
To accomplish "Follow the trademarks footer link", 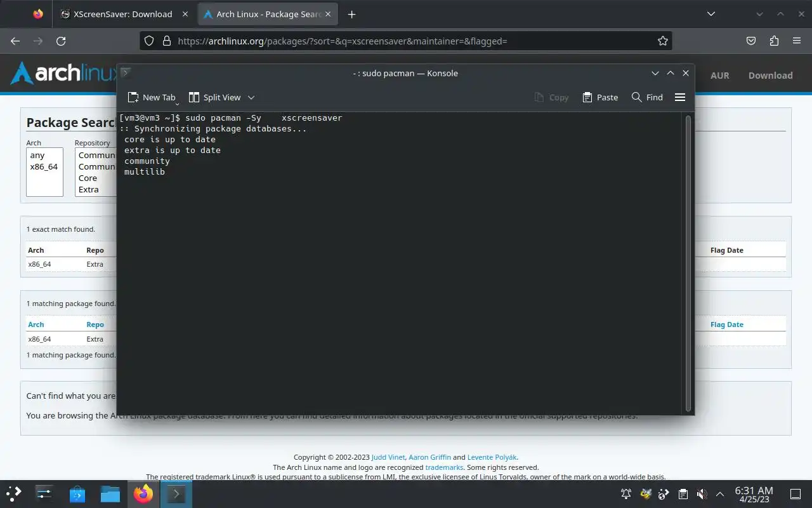I will [x=444, y=467].
